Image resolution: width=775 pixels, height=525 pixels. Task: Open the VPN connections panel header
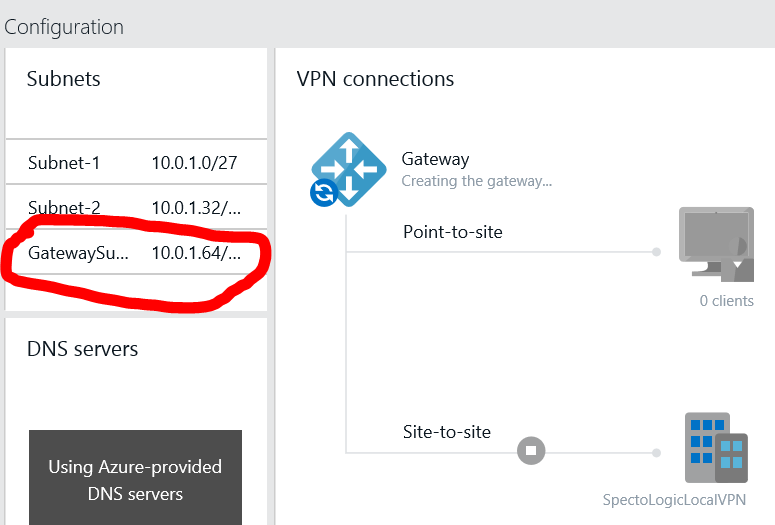coord(375,79)
